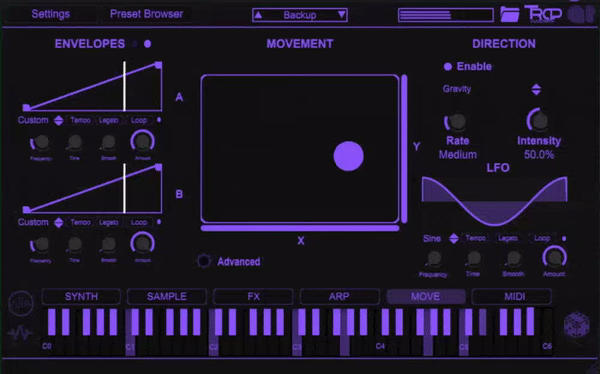Click the circular logo beside SYNTH tab

(x=21, y=303)
